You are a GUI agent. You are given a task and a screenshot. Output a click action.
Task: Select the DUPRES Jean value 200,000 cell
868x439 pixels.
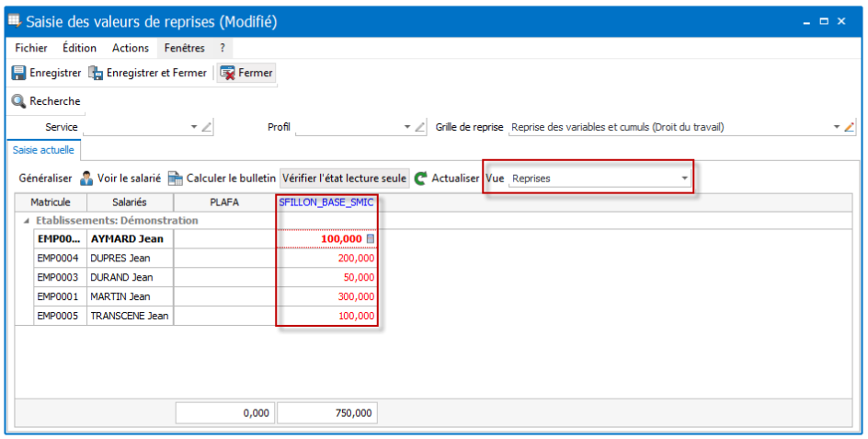[326, 259]
